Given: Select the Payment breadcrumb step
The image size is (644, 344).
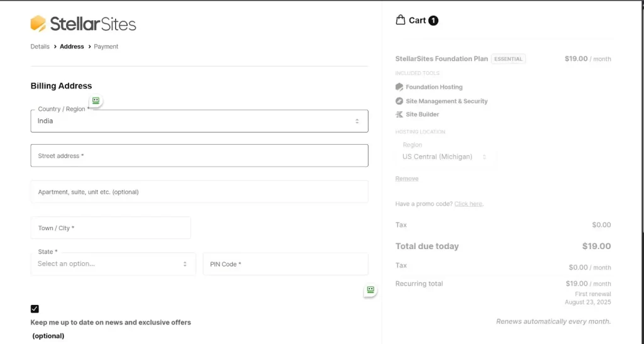Looking at the screenshot, I should (106, 47).
